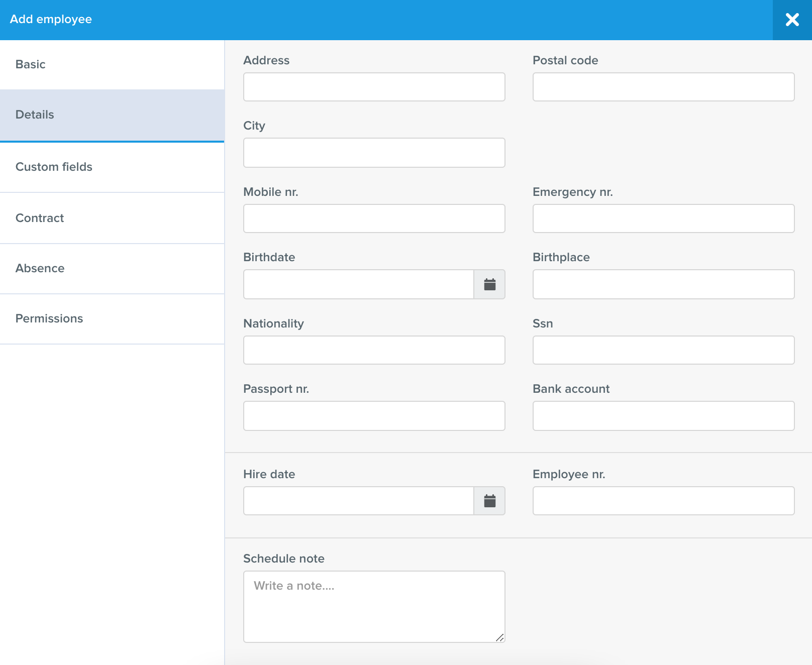
Task: Open the Birthdate calendar picker
Action: 489,284
